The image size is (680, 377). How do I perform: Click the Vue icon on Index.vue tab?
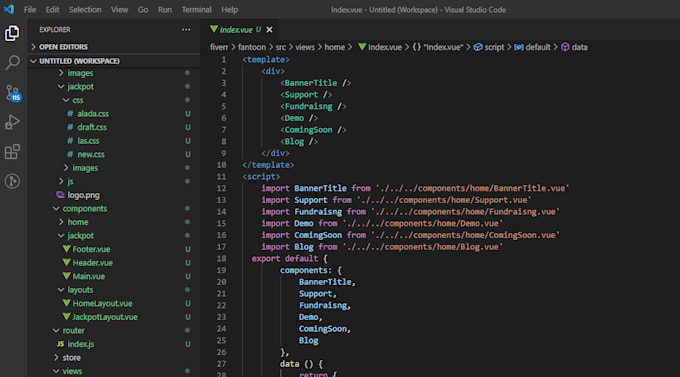tap(213, 29)
